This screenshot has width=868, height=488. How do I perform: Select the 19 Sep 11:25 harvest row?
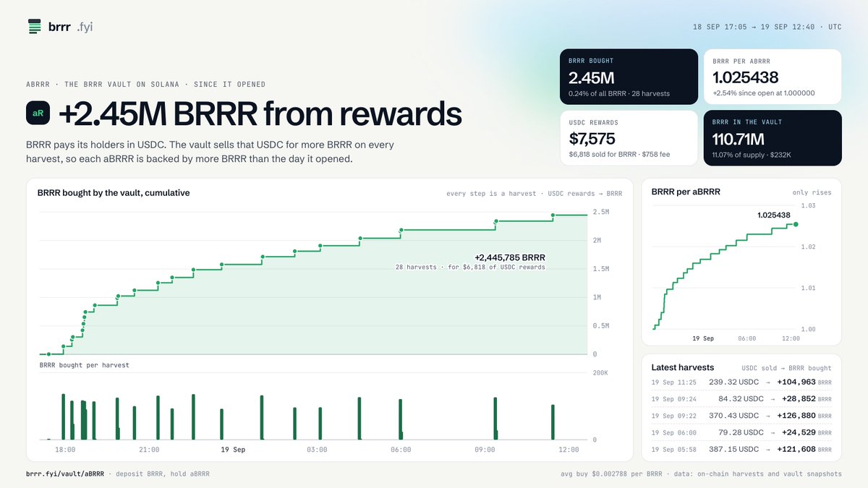point(741,382)
